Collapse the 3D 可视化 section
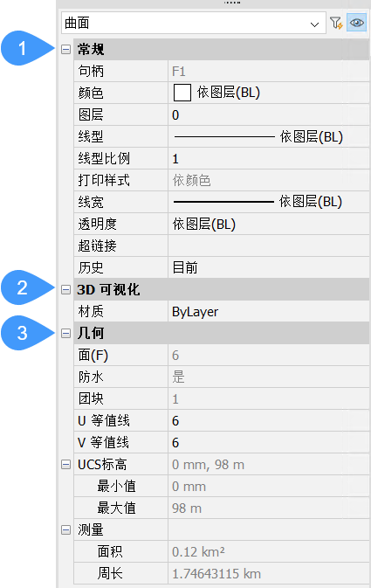The height and width of the screenshot is (588, 371). [65, 289]
